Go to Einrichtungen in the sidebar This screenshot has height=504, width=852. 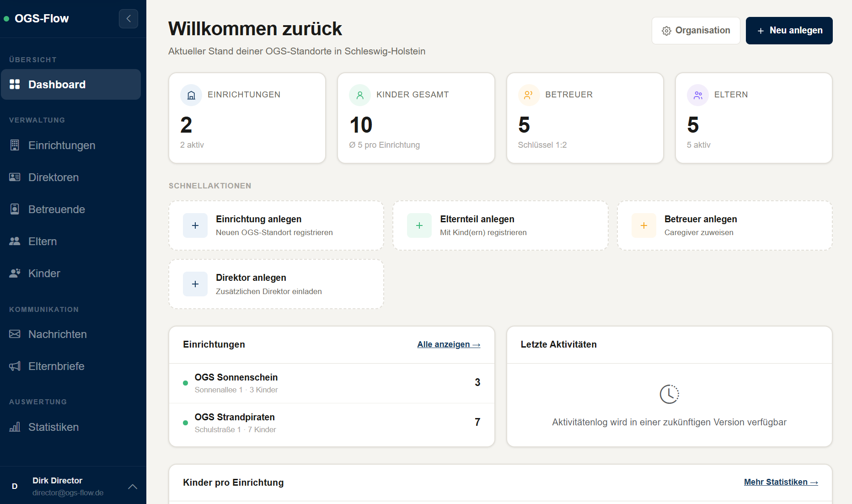[71, 145]
